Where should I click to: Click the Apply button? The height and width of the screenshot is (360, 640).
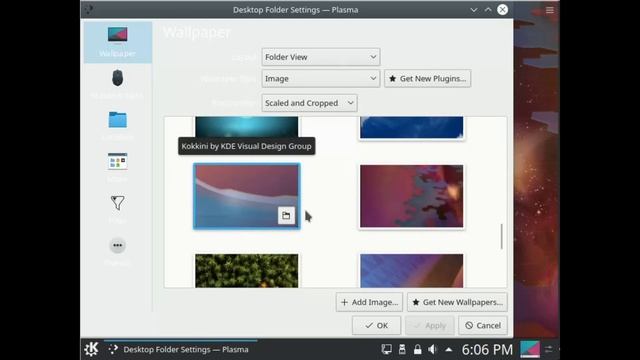pos(430,325)
